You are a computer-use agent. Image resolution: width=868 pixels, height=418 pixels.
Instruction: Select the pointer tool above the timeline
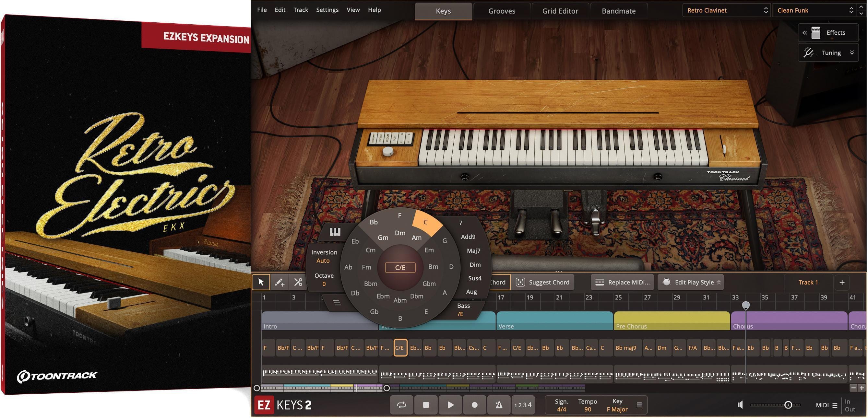[261, 282]
